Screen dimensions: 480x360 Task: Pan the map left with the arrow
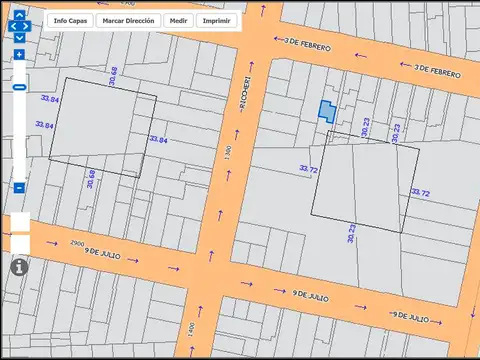14,26
